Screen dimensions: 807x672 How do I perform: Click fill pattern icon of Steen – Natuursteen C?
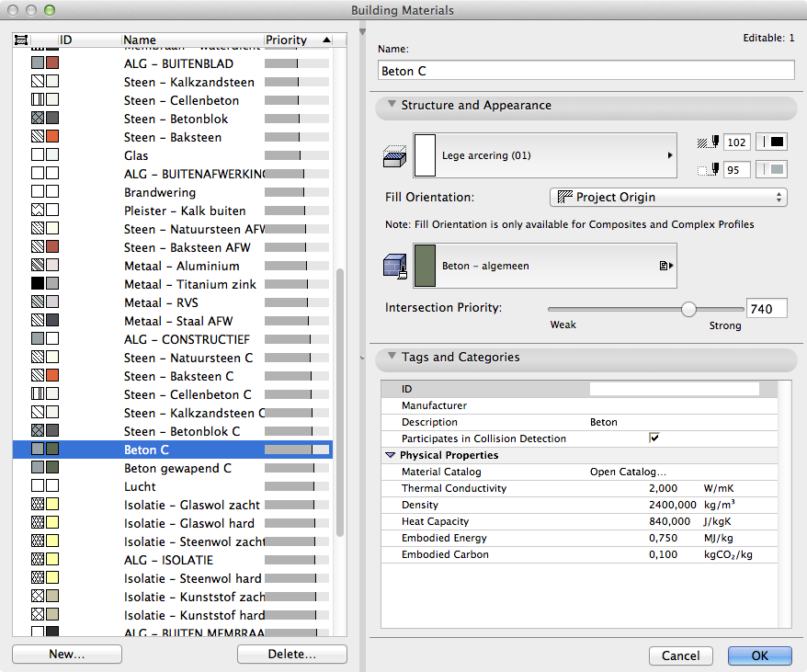[x=38, y=357]
